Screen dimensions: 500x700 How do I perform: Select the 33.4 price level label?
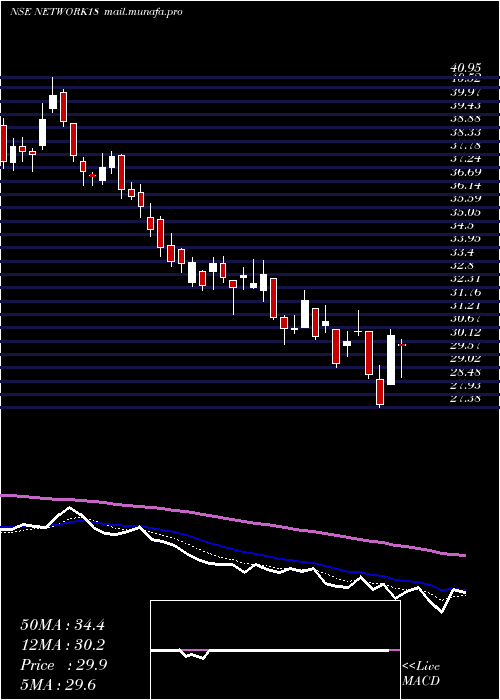click(x=462, y=252)
